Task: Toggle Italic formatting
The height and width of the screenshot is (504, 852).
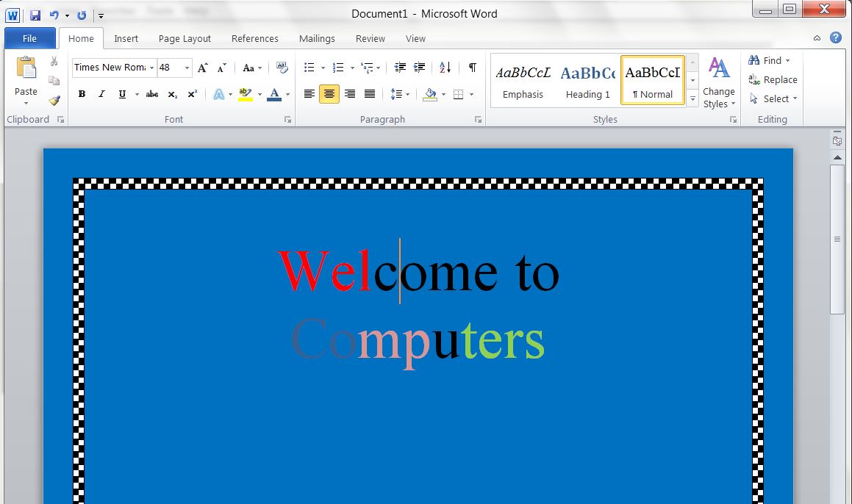Action: 101,94
